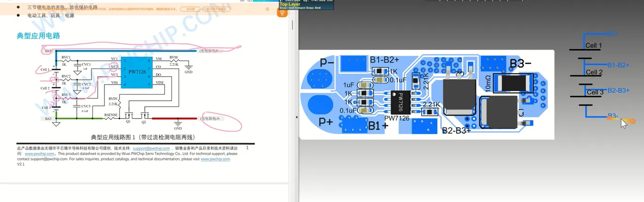Screen dimensions: 644x202
Task: Select the 1uF capacitor on the PCB
Action: click(x=365, y=85)
